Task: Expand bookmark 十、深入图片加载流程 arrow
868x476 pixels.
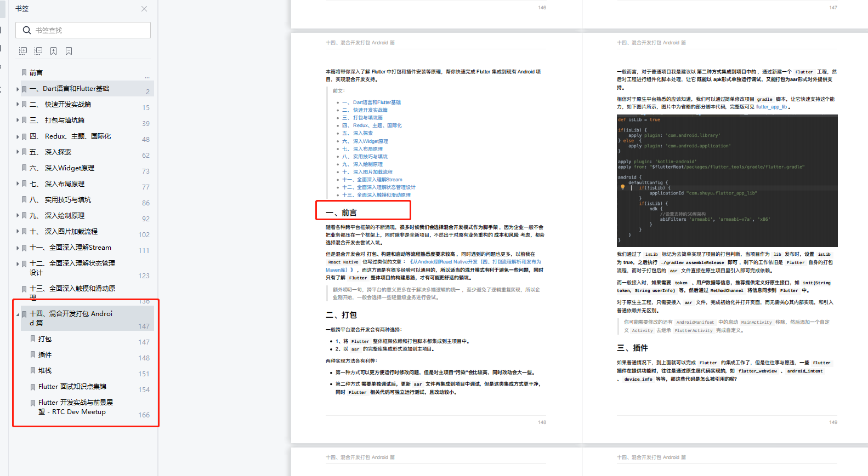Action: coord(18,232)
